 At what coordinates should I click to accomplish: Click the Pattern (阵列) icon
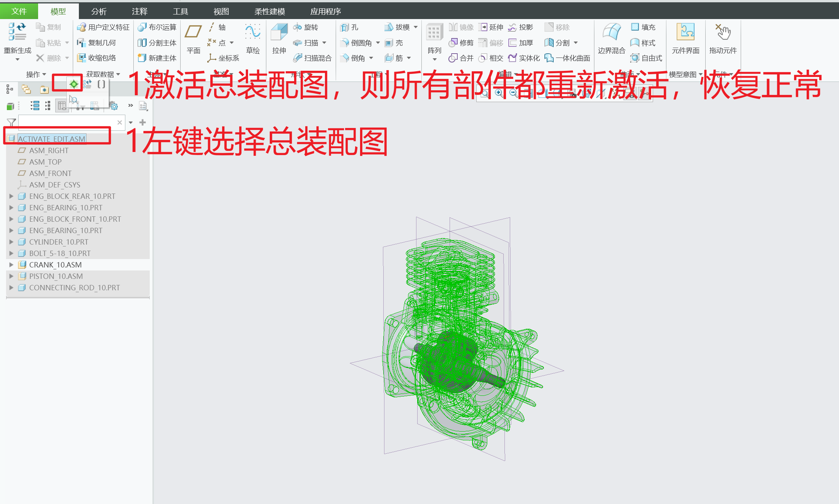434,32
